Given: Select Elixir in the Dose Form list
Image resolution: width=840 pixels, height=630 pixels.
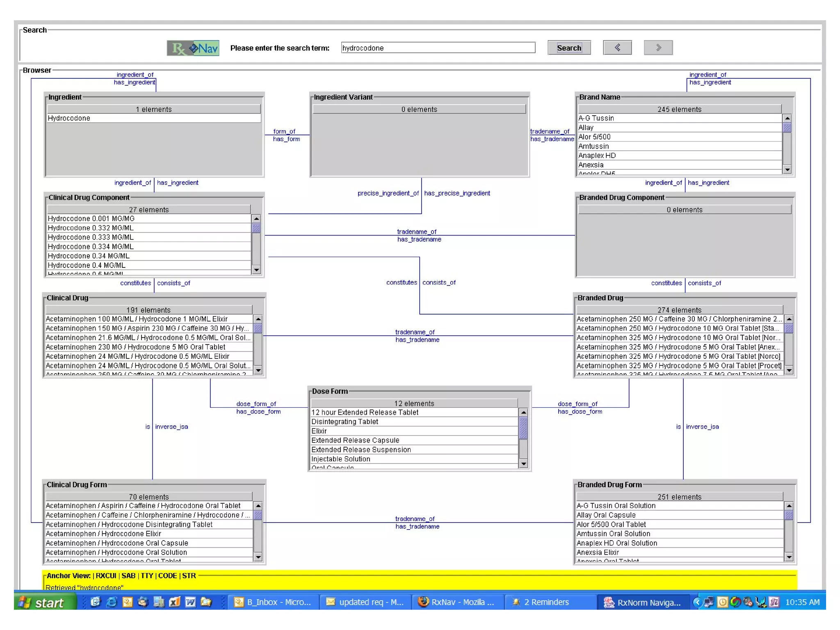Looking at the screenshot, I should [x=413, y=431].
